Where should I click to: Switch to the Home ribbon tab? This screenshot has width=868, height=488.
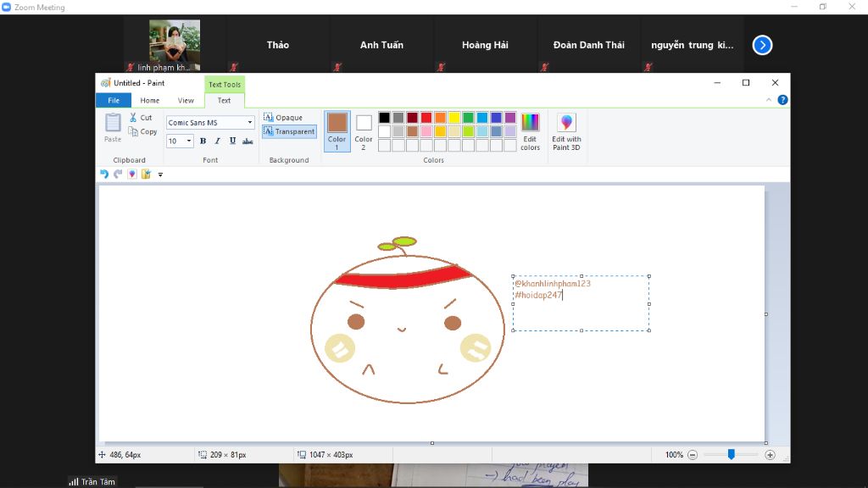click(x=149, y=100)
